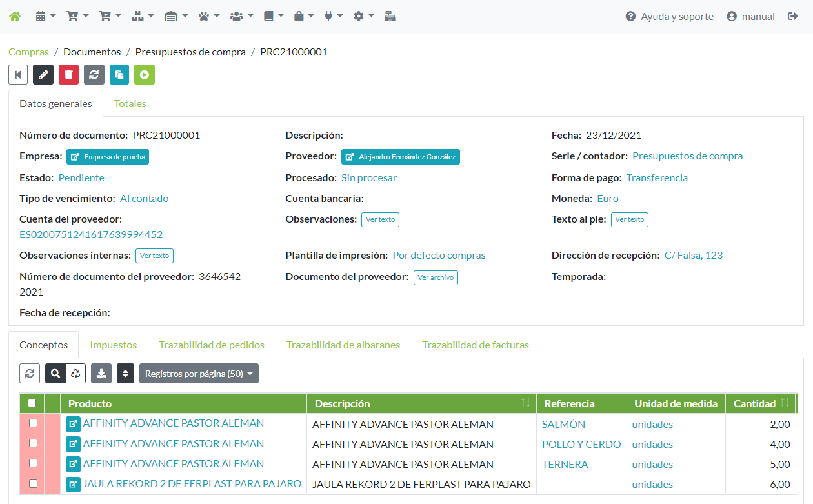Click the red trash delete button
813x504 pixels.
point(68,75)
